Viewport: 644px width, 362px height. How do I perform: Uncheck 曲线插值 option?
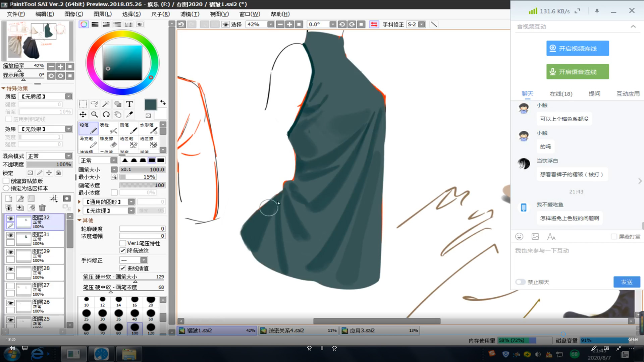tap(123, 268)
